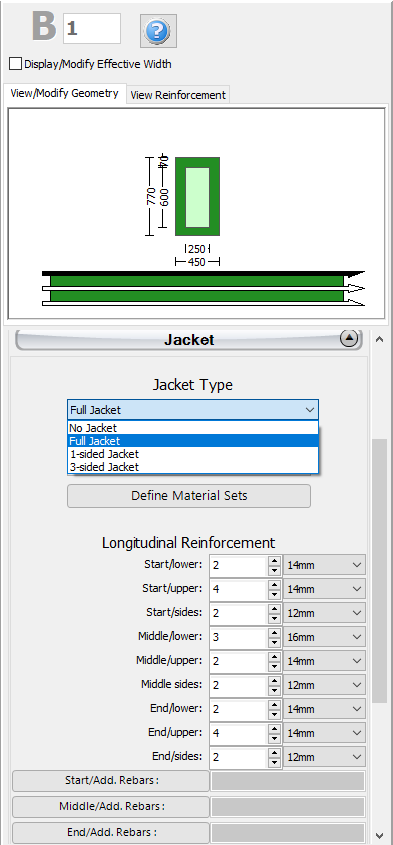Increase Middle/lower bar count with up arrow
This screenshot has height=845, width=393.
coord(274,633)
